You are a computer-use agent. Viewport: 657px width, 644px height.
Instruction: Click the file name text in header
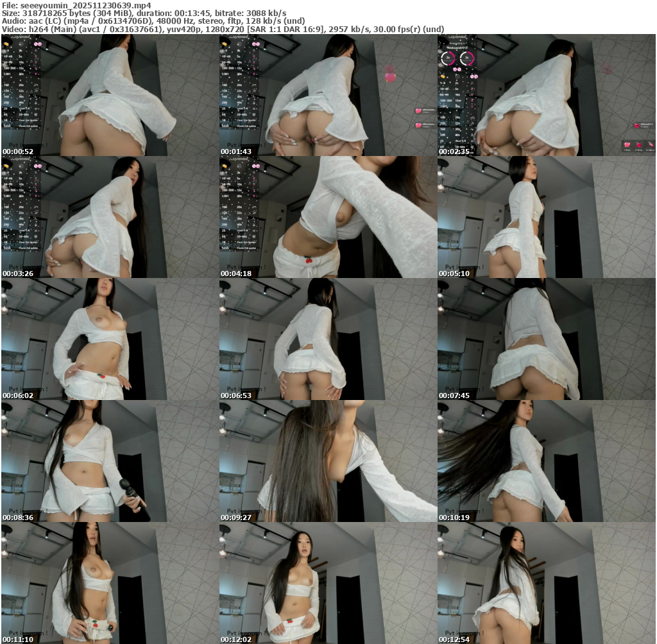point(76,4)
